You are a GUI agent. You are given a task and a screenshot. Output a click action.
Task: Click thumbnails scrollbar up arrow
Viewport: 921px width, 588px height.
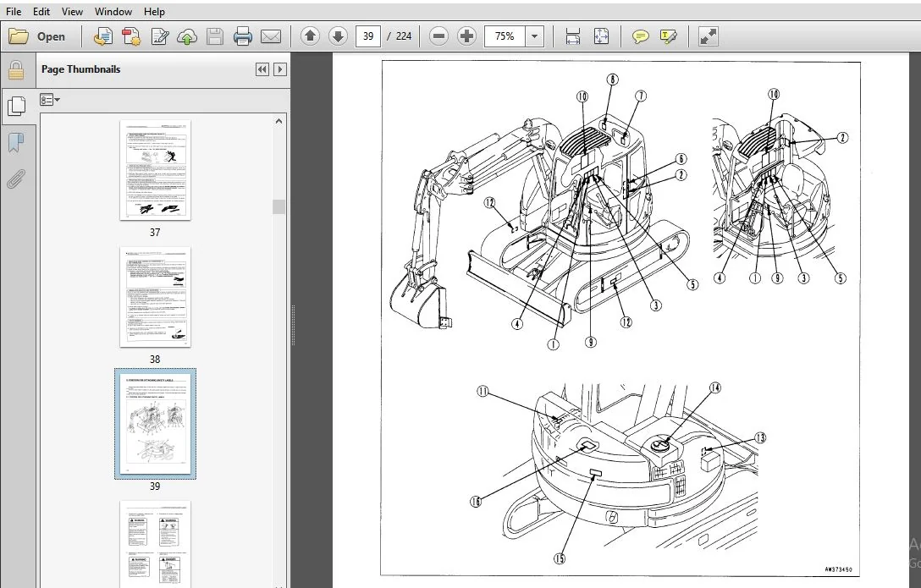click(279, 122)
